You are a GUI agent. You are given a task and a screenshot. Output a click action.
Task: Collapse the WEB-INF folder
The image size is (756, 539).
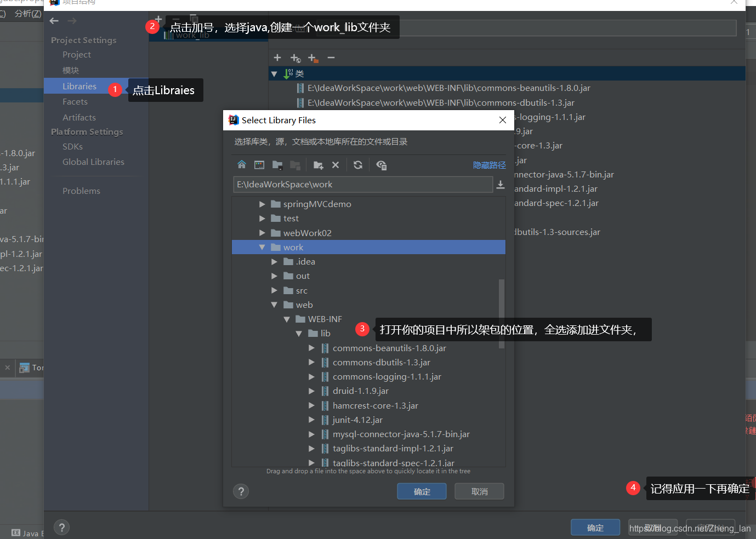point(287,319)
